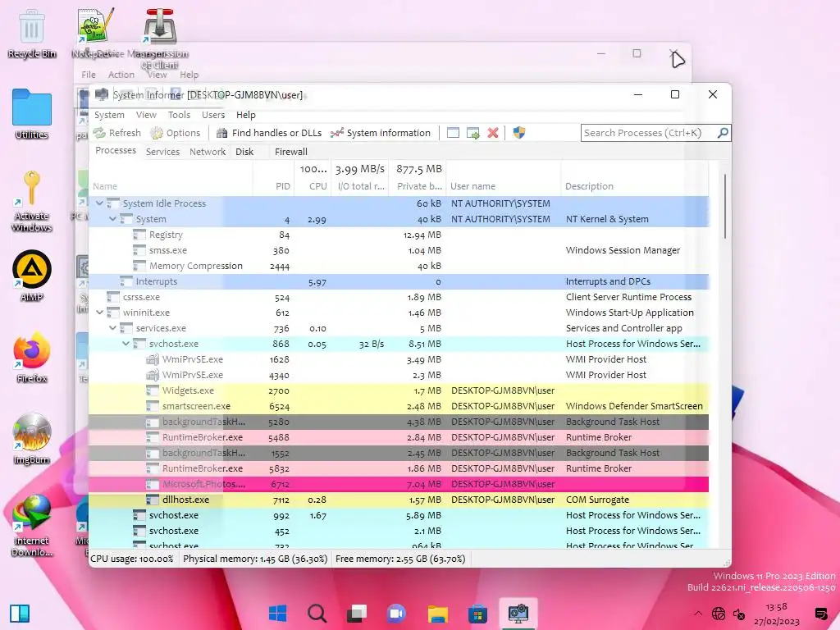Select the Memory Compression row

399,266
